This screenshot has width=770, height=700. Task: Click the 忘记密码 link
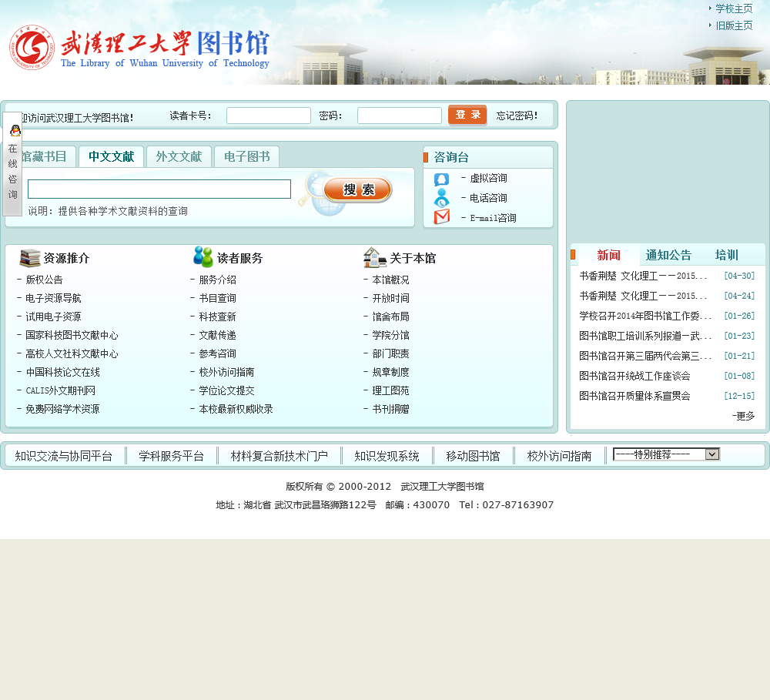pos(517,116)
